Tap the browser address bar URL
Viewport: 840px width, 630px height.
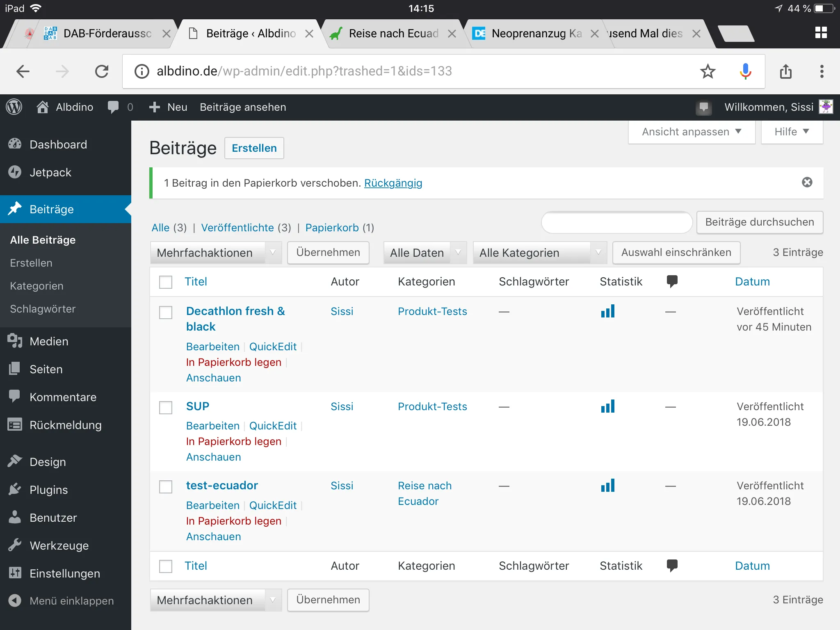(304, 71)
